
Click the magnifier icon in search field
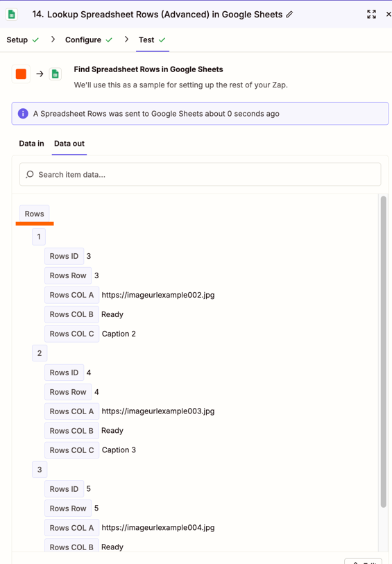tap(30, 174)
